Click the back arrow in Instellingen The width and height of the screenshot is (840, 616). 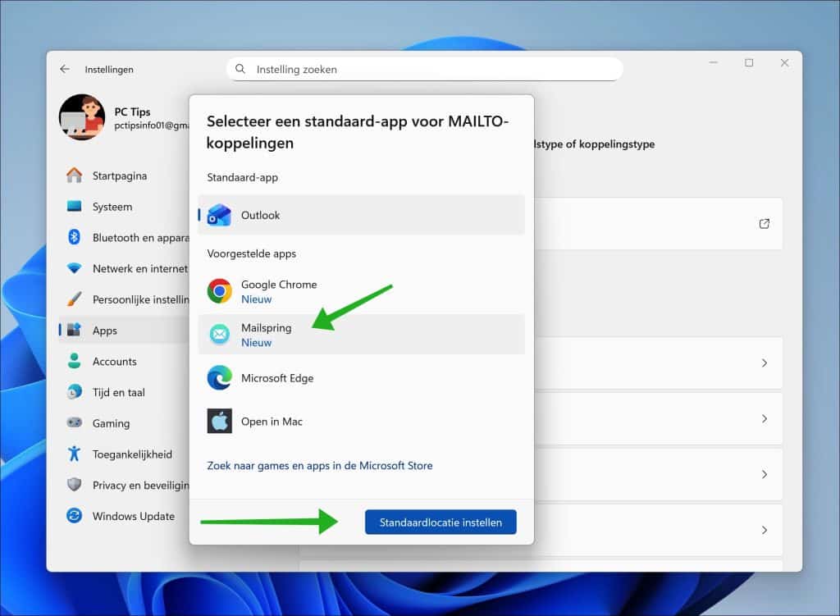click(65, 70)
